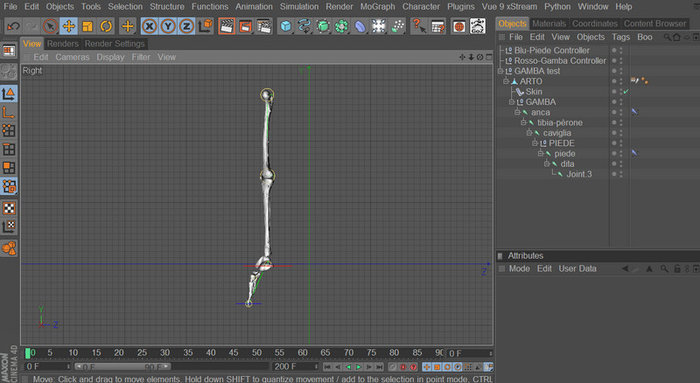
Task: Select the Live Selection cursor tool
Action: click(50, 26)
